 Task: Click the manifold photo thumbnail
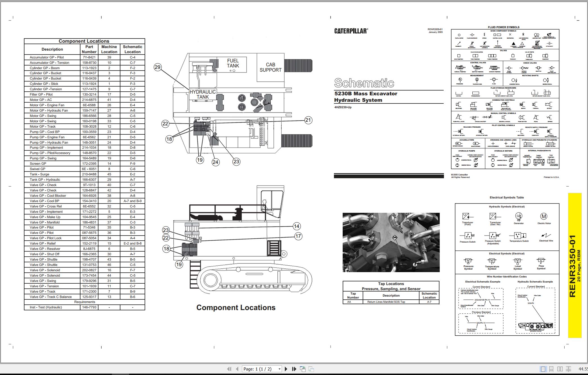pos(391,242)
